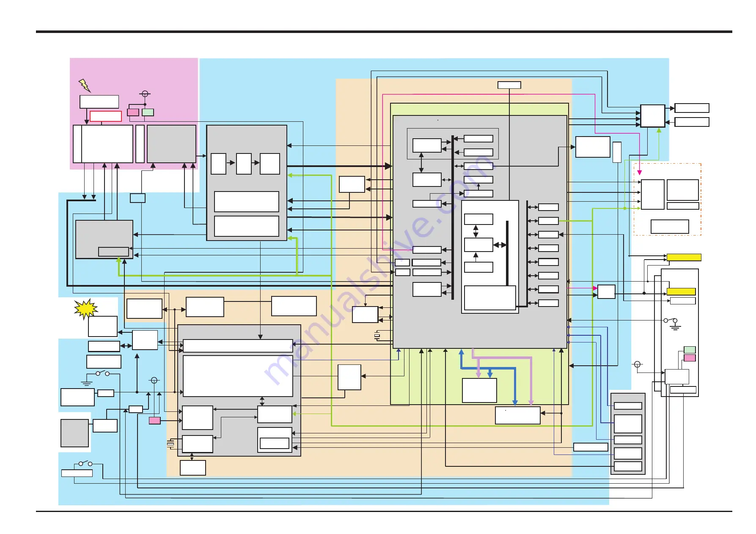Click the small pink box beside the green box in pink section
Screen dimensions: 756x534
click(133, 112)
